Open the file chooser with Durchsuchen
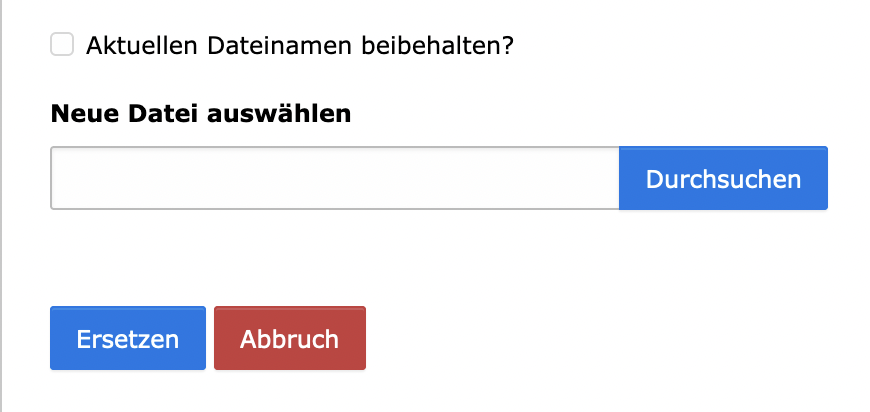Image resolution: width=870 pixels, height=412 pixels. coord(723,179)
